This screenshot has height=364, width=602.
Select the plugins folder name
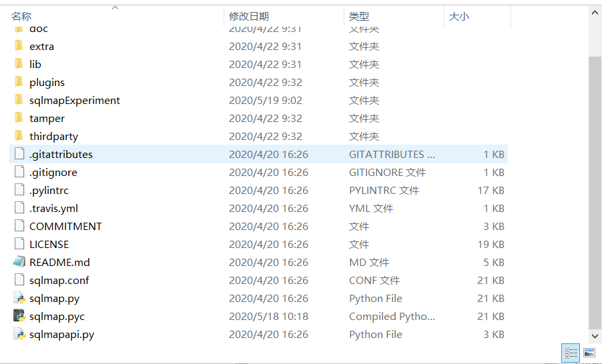47,83
